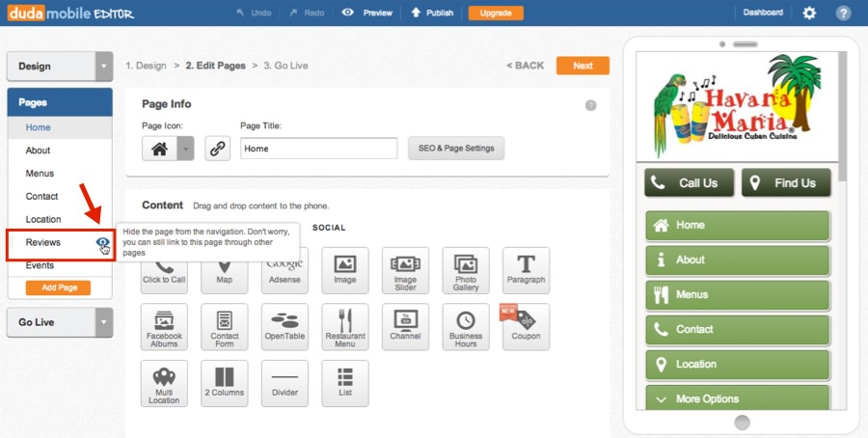The width and height of the screenshot is (868, 438).
Task: Tap green Menus button in preview
Action: [738, 294]
